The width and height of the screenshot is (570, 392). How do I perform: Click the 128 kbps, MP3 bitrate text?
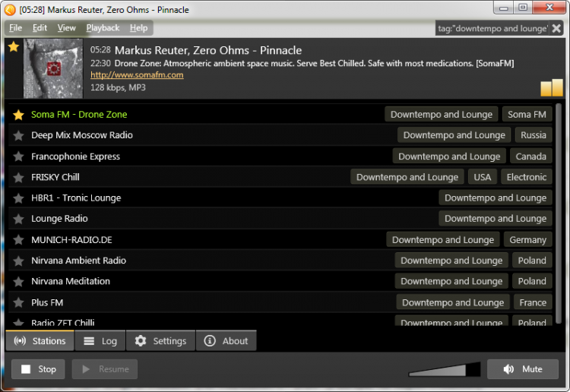click(x=118, y=87)
